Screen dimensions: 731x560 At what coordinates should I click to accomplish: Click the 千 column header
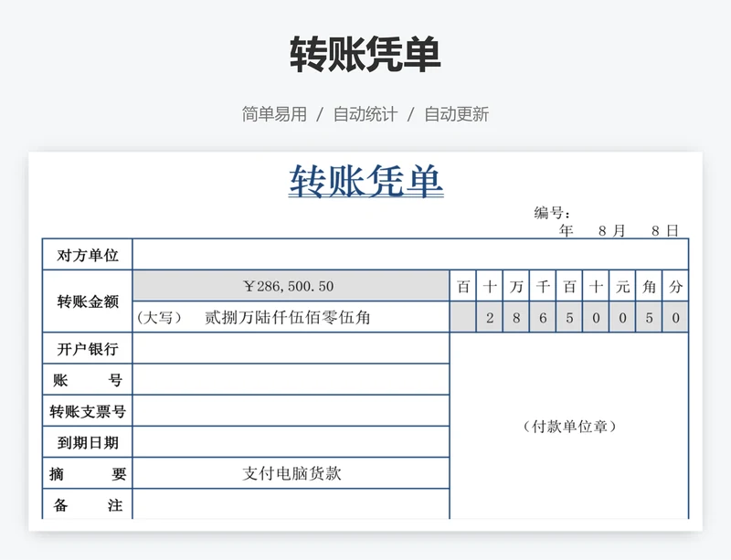[x=543, y=286]
